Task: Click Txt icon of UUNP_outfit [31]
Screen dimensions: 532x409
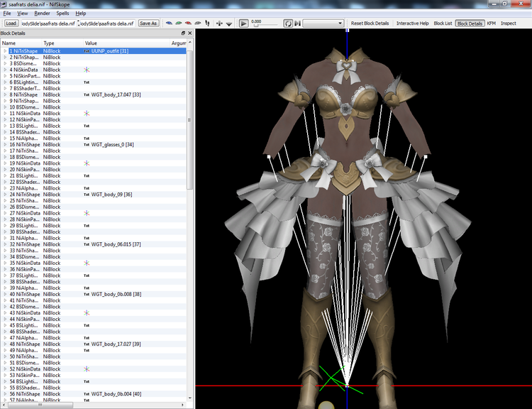Action: pyautogui.click(x=87, y=51)
